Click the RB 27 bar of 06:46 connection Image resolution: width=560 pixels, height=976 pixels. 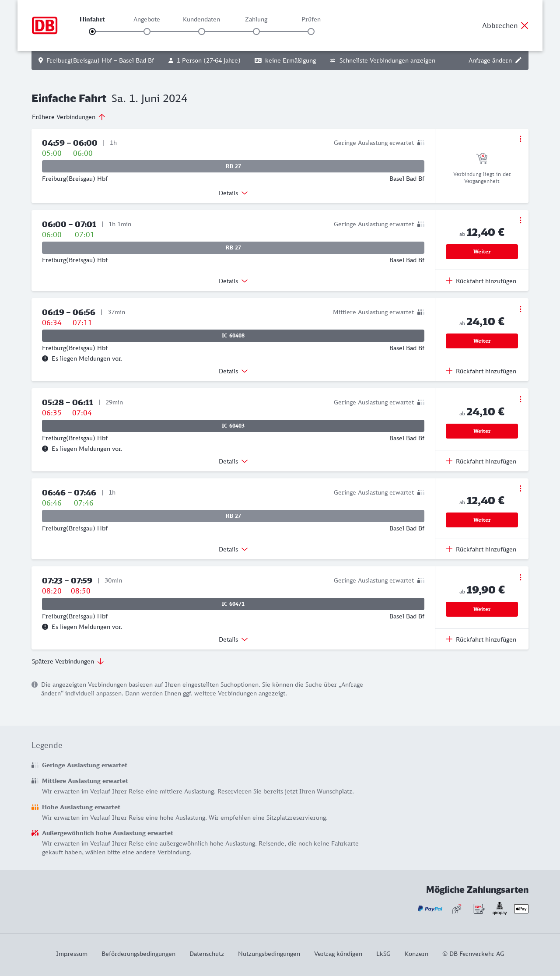233,516
